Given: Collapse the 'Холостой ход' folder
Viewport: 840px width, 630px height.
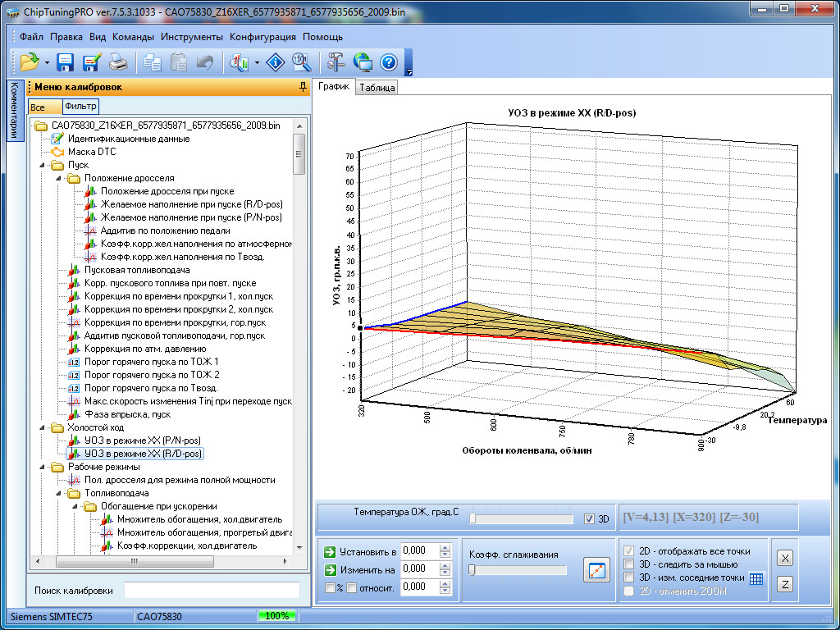Looking at the screenshot, I should click(43, 427).
